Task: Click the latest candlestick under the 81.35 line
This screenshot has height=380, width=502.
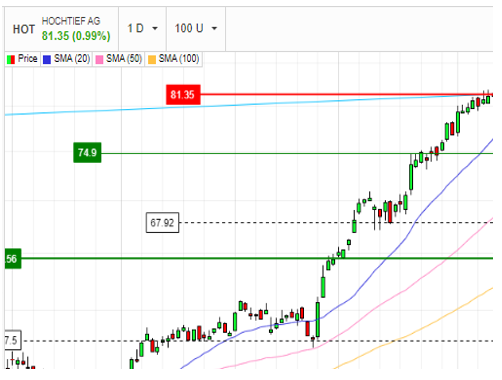Action: [488, 99]
